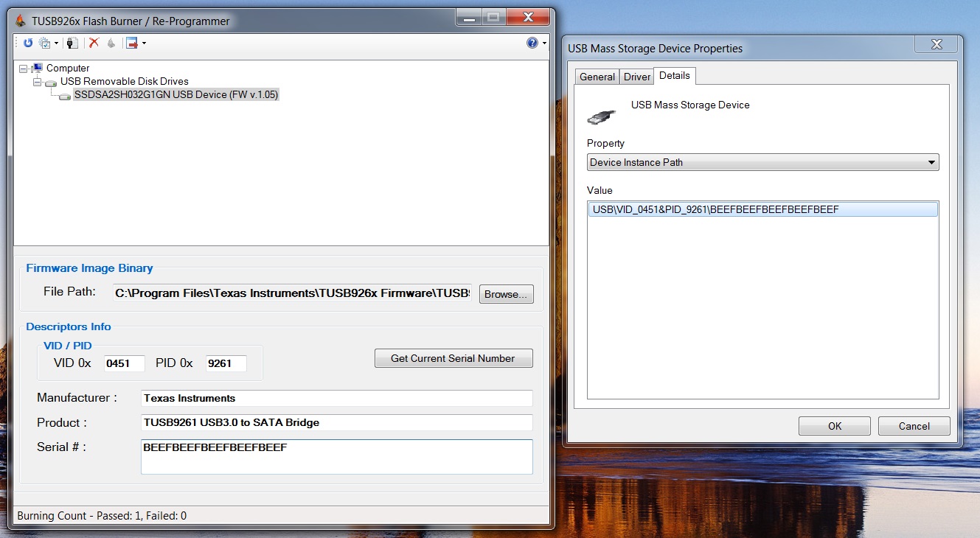This screenshot has width=980, height=538.
Task: Click Cancel in the Properties window
Action: click(914, 426)
